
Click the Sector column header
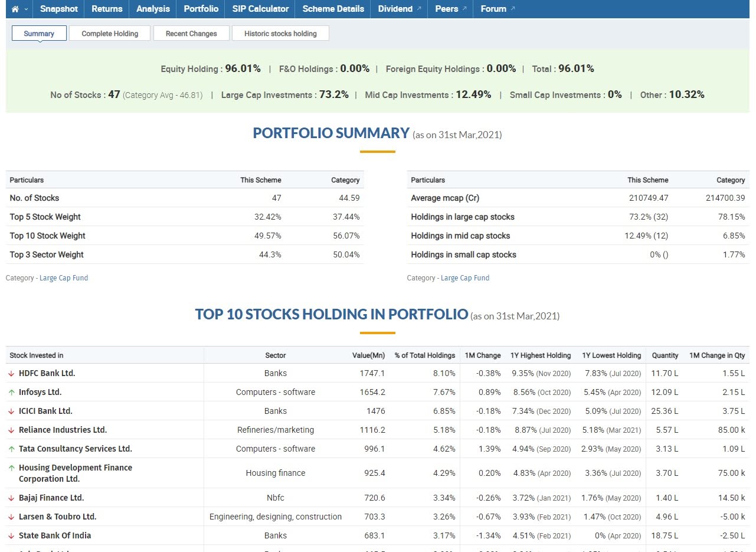276,355
